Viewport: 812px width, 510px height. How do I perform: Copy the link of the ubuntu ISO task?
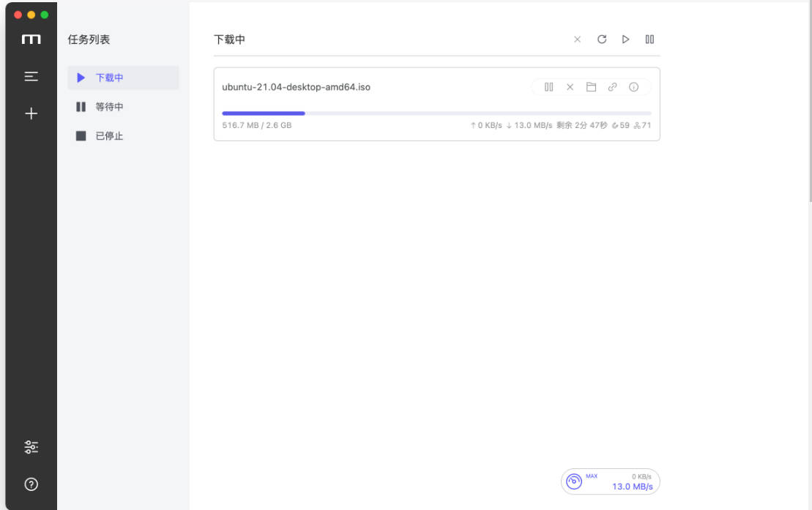coord(612,87)
